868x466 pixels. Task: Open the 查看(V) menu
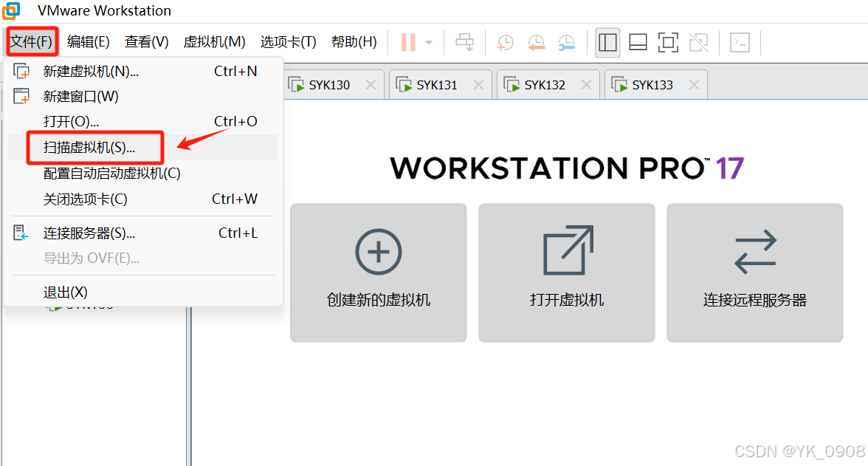[146, 42]
